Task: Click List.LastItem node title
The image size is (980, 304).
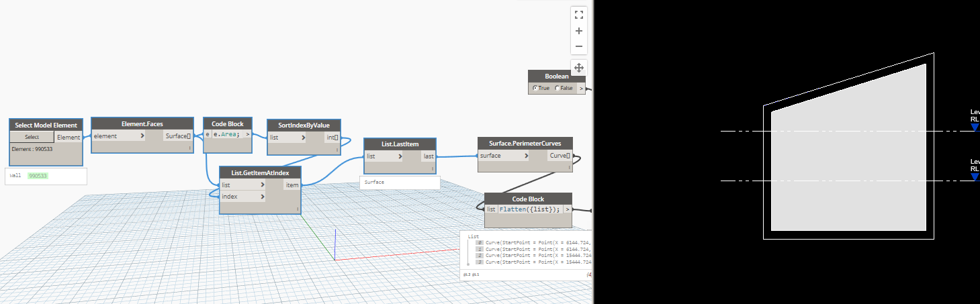Action: point(400,144)
